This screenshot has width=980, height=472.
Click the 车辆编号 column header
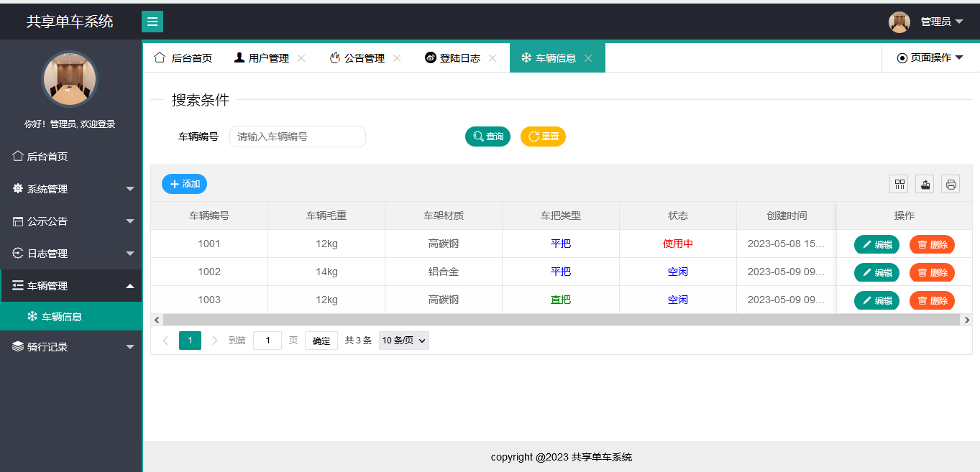209,216
